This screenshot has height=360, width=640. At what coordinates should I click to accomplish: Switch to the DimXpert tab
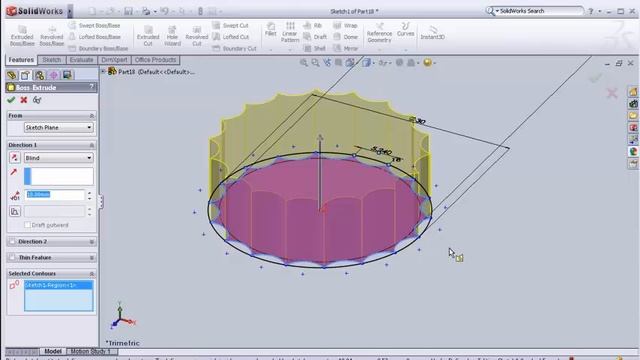coord(114,60)
